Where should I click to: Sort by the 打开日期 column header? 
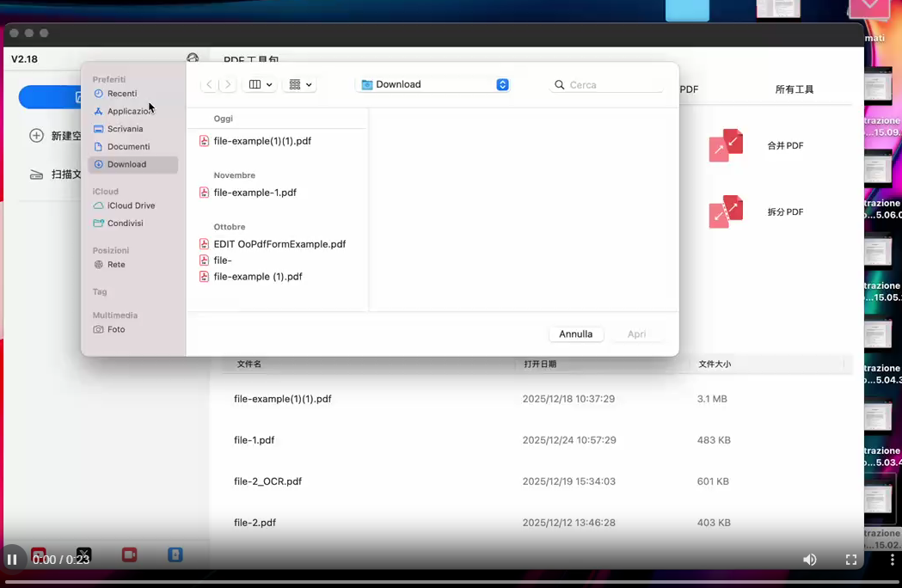click(x=540, y=364)
